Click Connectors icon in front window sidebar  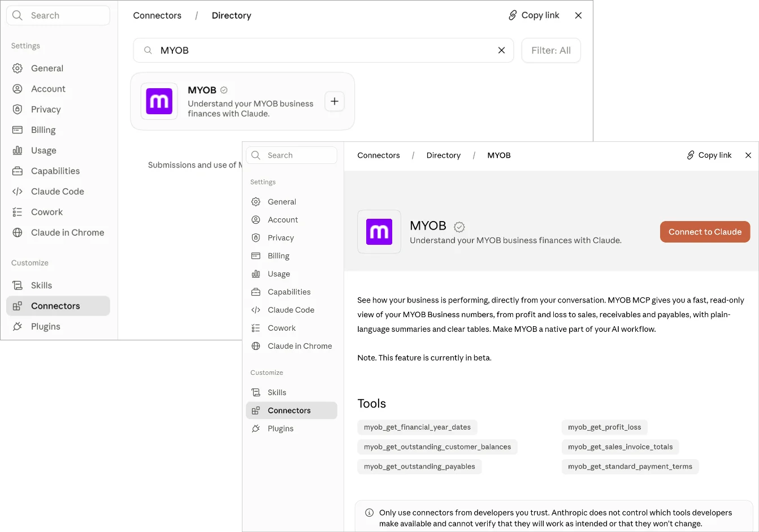point(256,410)
